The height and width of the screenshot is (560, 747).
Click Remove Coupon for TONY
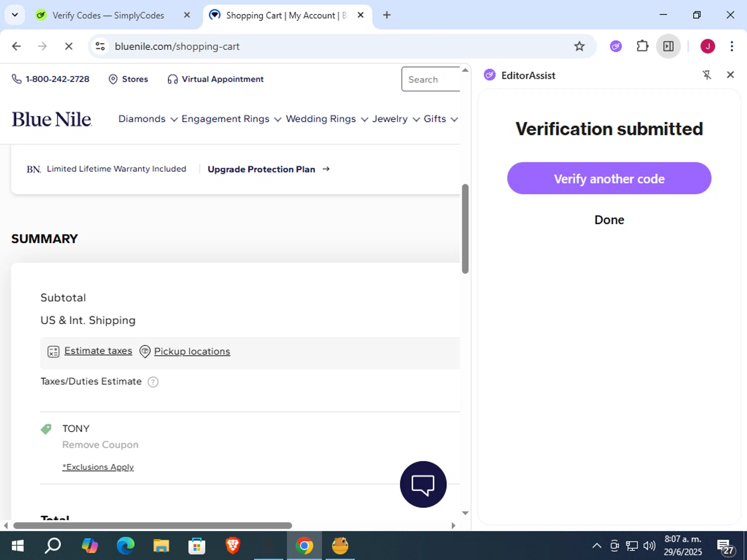point(100,445)
